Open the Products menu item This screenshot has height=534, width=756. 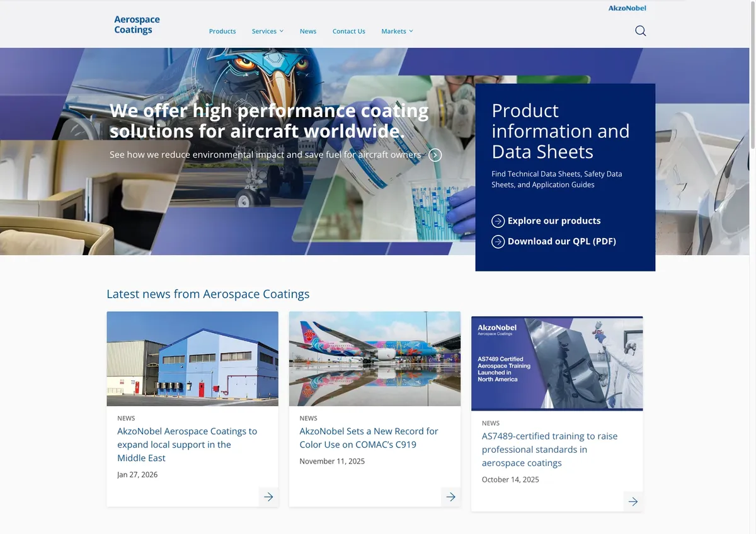tap(222, 31)
